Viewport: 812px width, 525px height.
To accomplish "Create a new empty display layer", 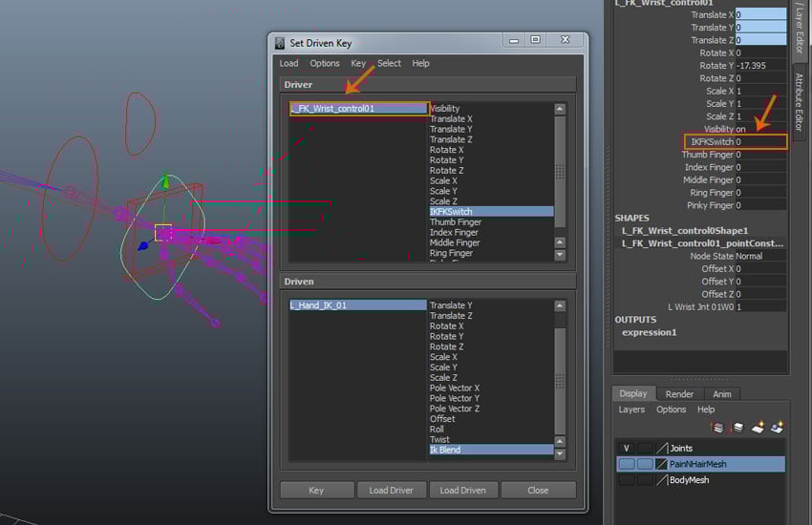I will coord(758,428).
